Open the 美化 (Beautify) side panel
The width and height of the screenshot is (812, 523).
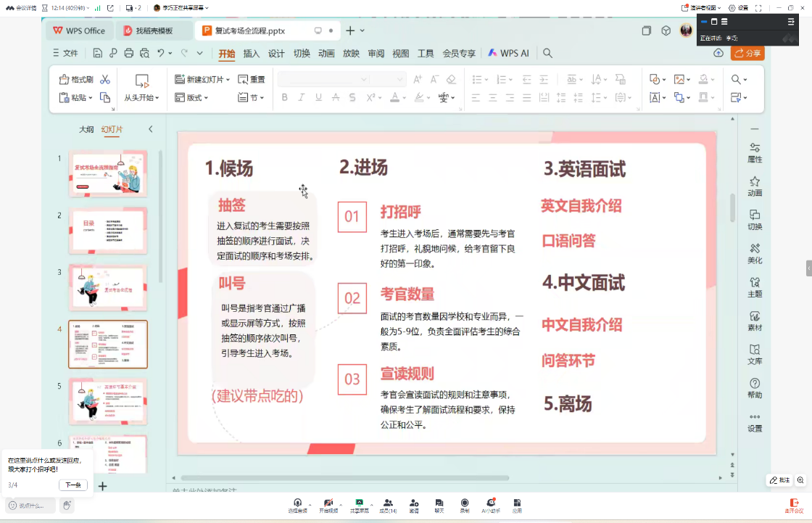pyautogui.click(x=755, y=254)
